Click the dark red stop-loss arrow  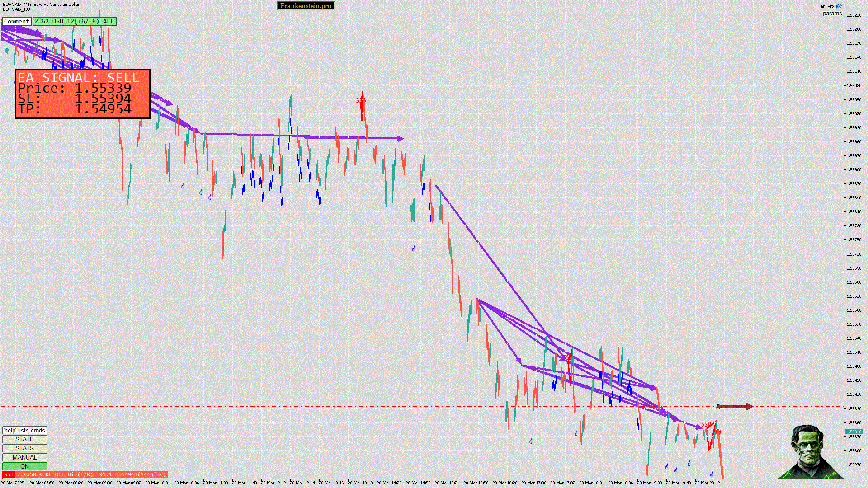pyautogui.click(x=736, y=407)
